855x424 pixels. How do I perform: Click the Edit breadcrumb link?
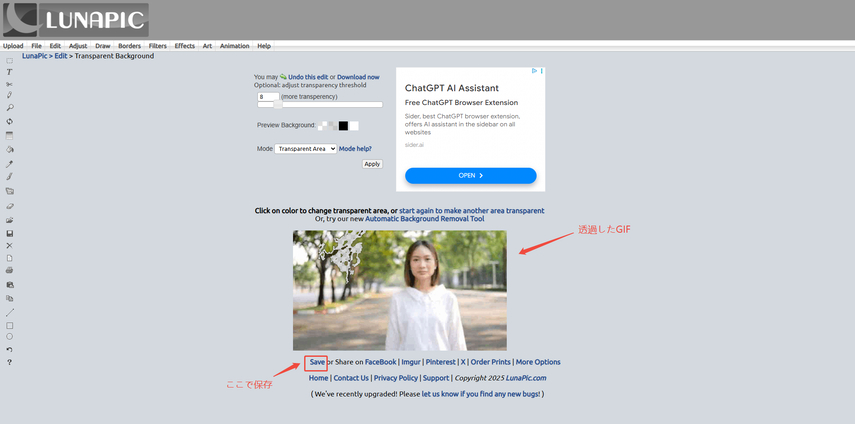[x=61, y=56]
